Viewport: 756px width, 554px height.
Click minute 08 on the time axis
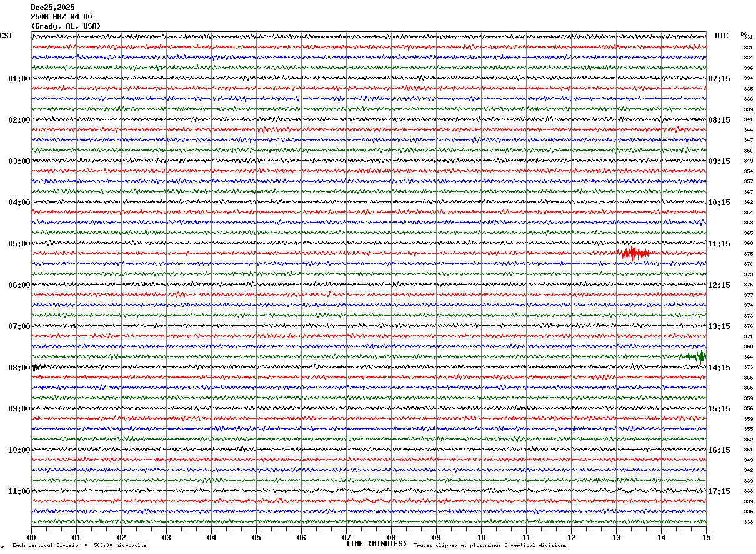391,538
